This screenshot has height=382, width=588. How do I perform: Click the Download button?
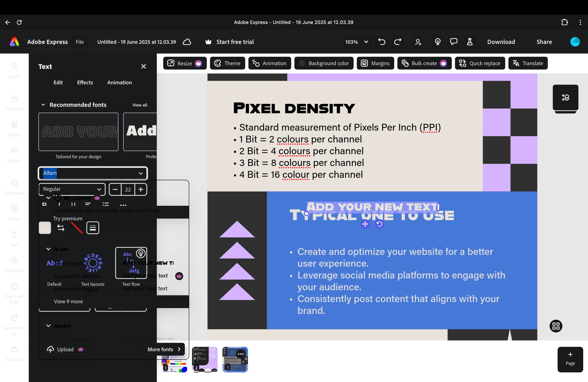tap(501, 42)
